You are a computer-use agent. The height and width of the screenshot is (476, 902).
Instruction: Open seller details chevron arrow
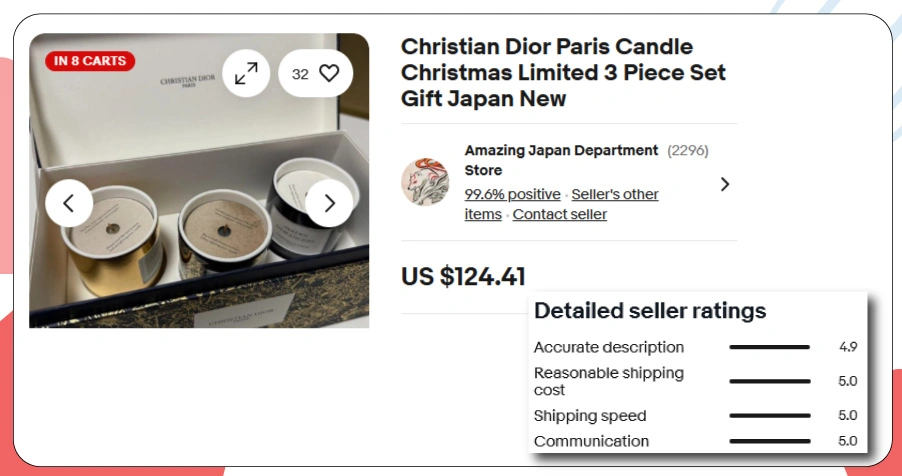[725, 184]
